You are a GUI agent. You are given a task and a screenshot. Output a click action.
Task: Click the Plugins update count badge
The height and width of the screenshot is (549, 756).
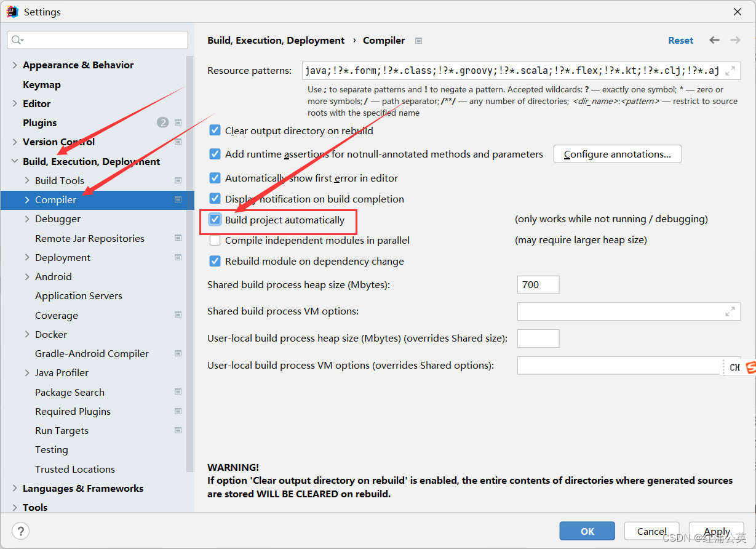(x=162, y=122)
